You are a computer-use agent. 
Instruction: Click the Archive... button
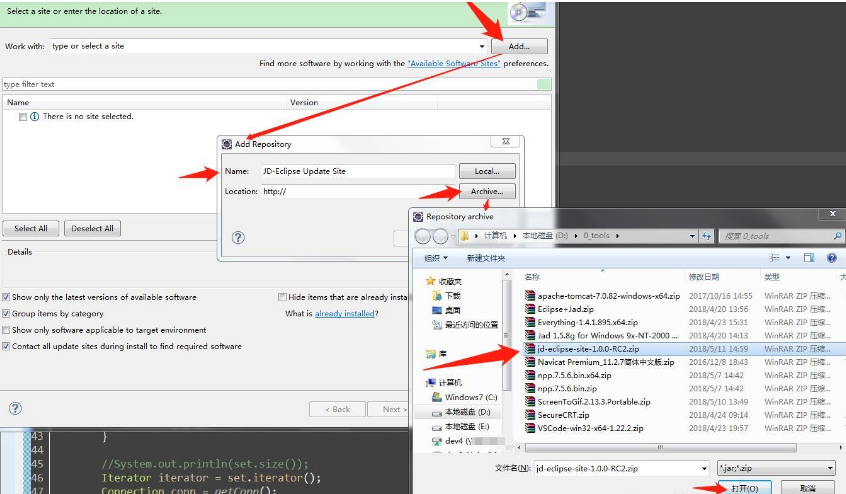point(487,191)
